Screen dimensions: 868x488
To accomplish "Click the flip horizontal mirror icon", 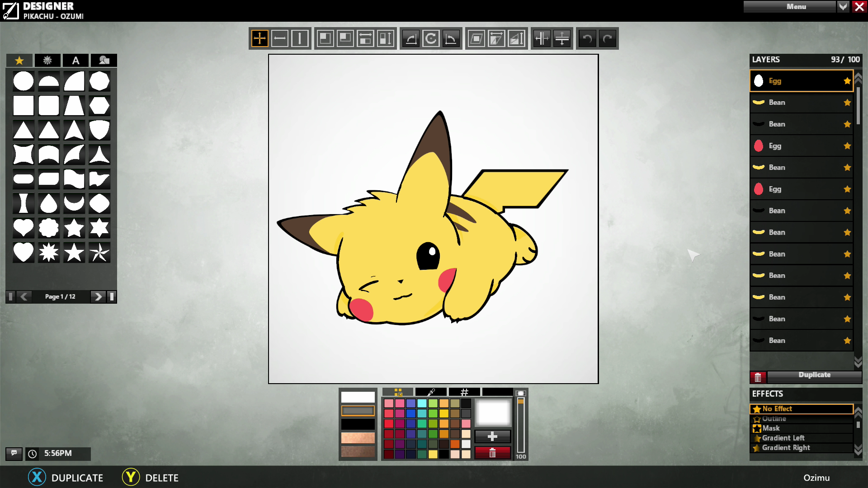I will click(542, 38).
